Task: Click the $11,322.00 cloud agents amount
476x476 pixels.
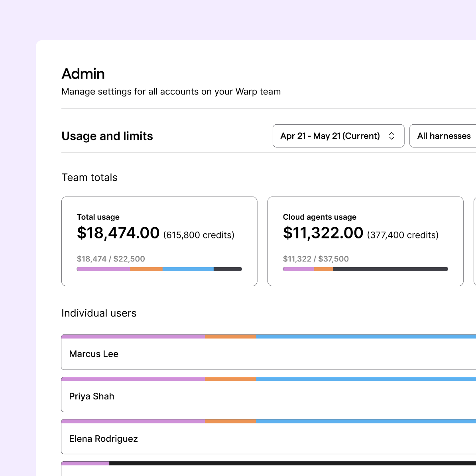Action: click(323, 233)
